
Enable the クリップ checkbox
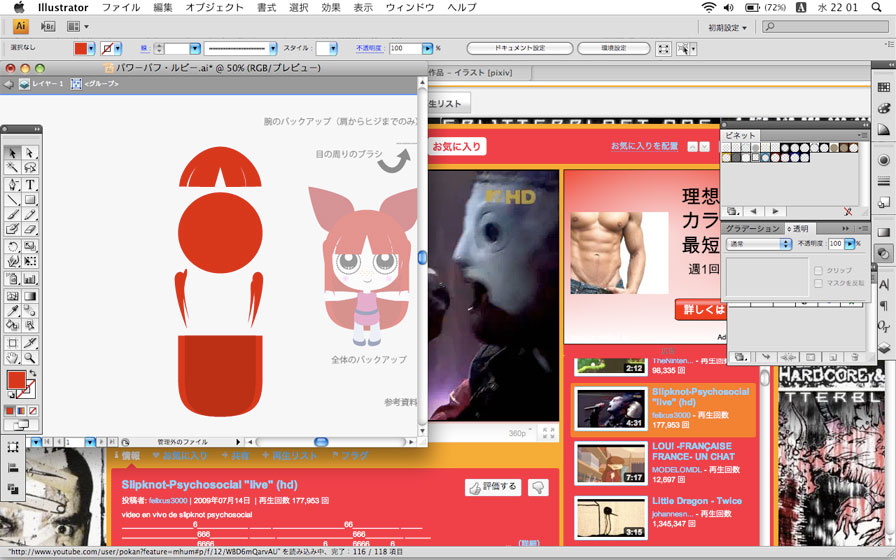818,270
